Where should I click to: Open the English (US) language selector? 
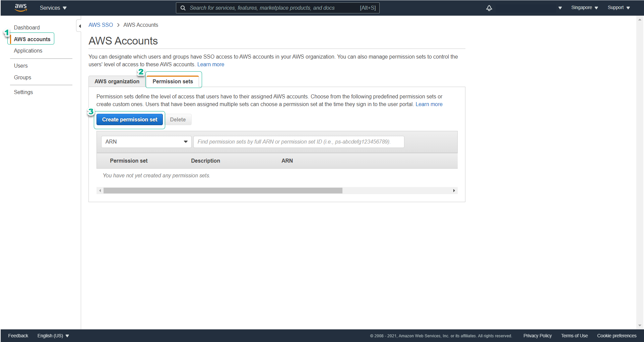pos(53,336)
